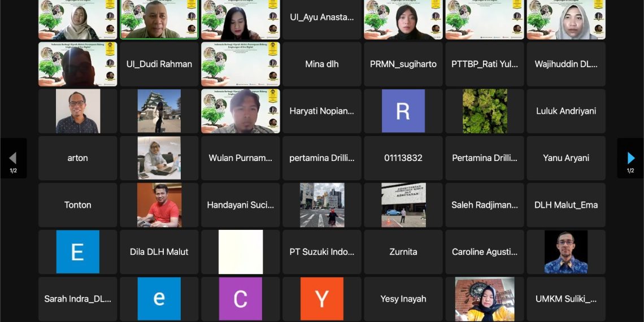
Task: Select the city street crossing photo avatar
Action: coord(322,205)
